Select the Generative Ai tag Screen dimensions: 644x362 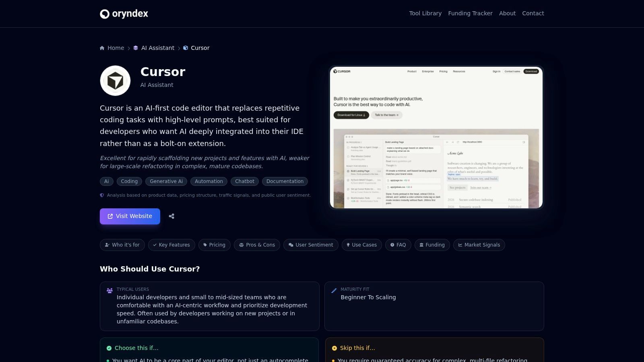(166, 181)
